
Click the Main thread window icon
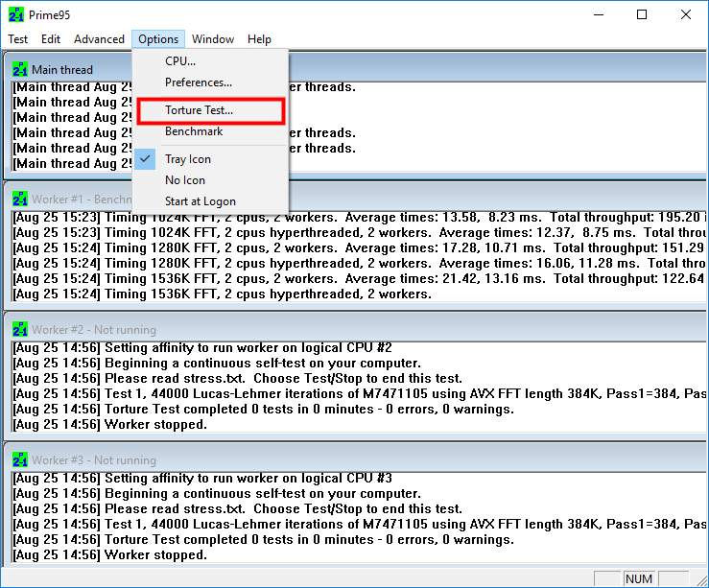tap(19, 69)
